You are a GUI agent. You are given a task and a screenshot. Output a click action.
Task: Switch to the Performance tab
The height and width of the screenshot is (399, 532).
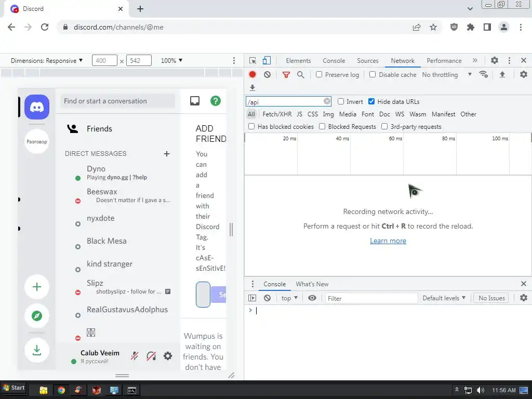pos(444,61)
